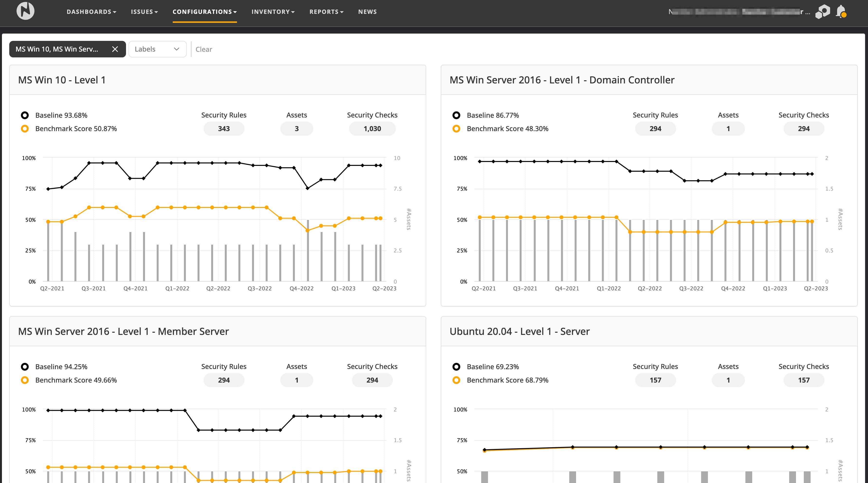The image size is (868, 483).
Task: Toggle Benchmark Score 68.79% Ubuntu legend marker
Action: [x=456, y=380]
